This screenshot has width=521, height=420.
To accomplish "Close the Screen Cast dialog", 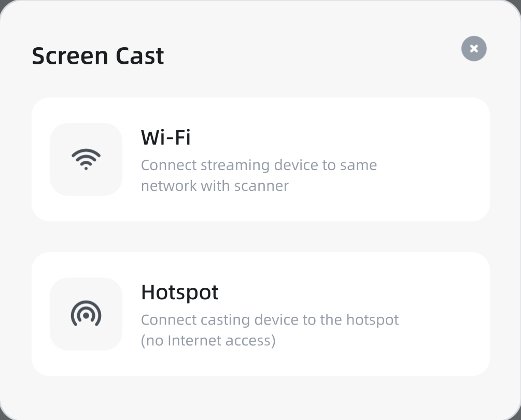I will click(x=474, y=49).
